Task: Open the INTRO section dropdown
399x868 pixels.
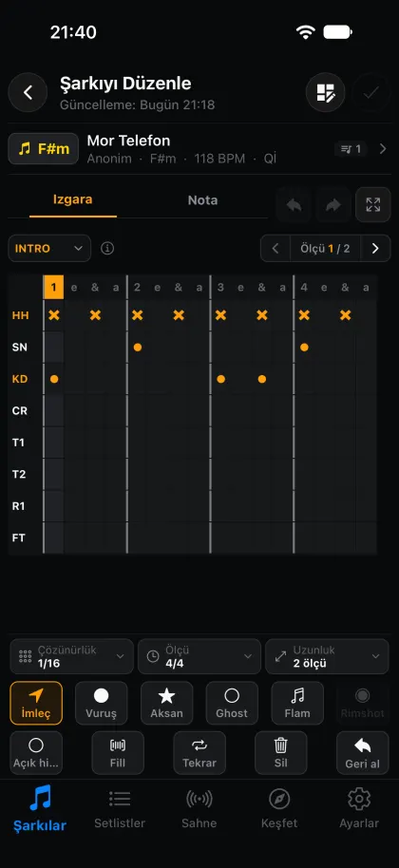Action: click(x=49, y=248)
